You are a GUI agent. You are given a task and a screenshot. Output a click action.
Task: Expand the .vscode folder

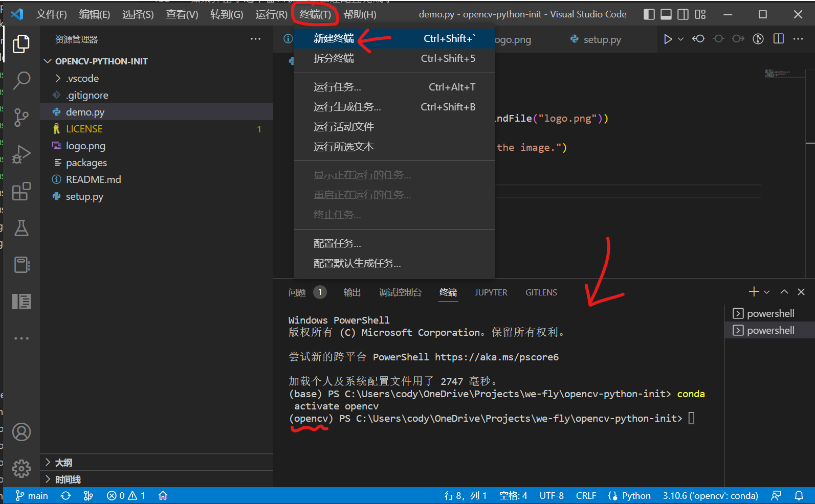(x=82, y=78)
